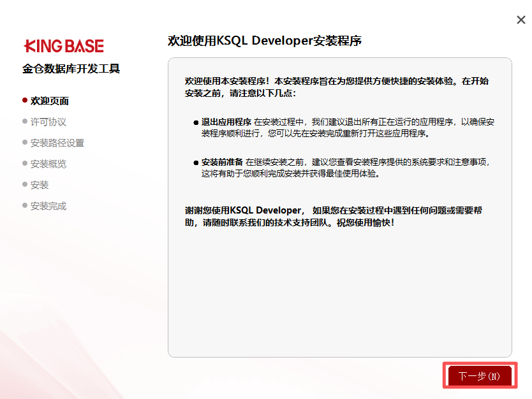Jump to the 安装完成 step
Image resolution: width=532 pixels, height=399 pixels.
pyautogui.click(x=48, y=206)
